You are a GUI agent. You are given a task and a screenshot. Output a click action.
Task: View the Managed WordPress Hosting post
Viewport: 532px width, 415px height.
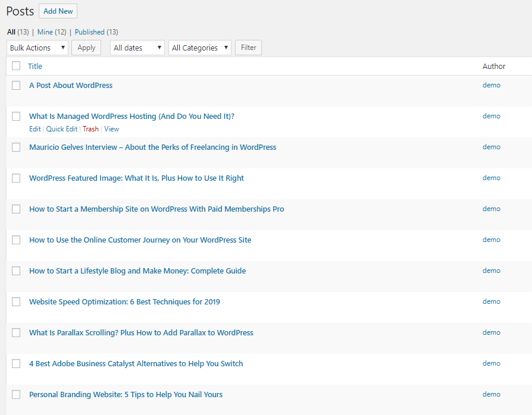pyautogui.click(x=111, y=128)
